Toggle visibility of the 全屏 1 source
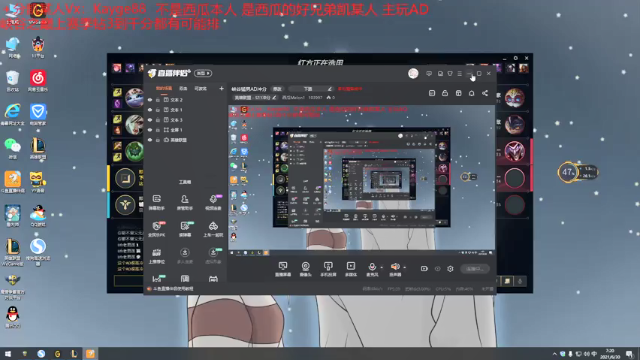640x360 pixels. (x=150, y=130)
